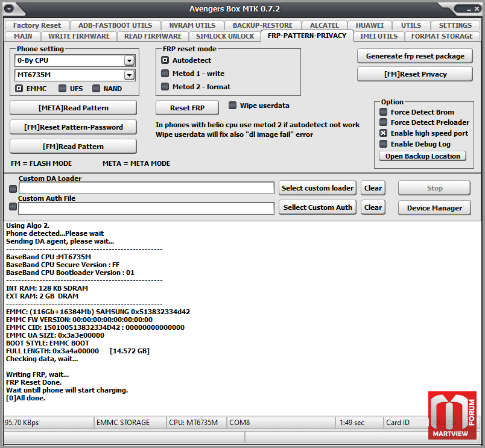Click [FM]Reset Privacy button
485x448 pixels.
point(415,74)
